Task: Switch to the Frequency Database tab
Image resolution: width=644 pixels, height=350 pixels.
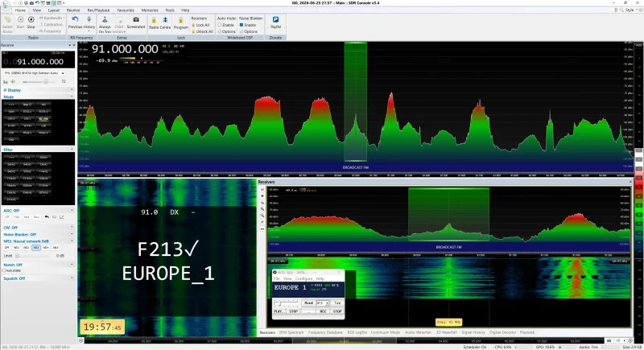Action: pos(325,332)
